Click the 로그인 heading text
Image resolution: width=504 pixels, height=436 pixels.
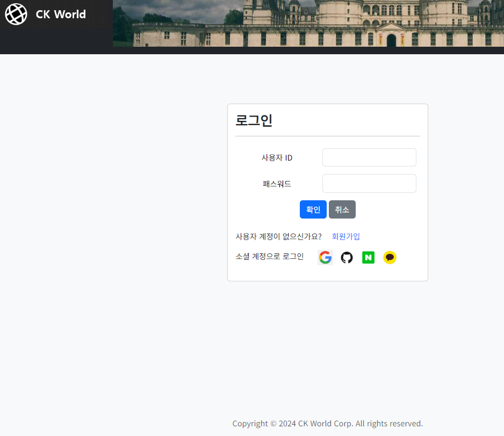coord(254,120)
